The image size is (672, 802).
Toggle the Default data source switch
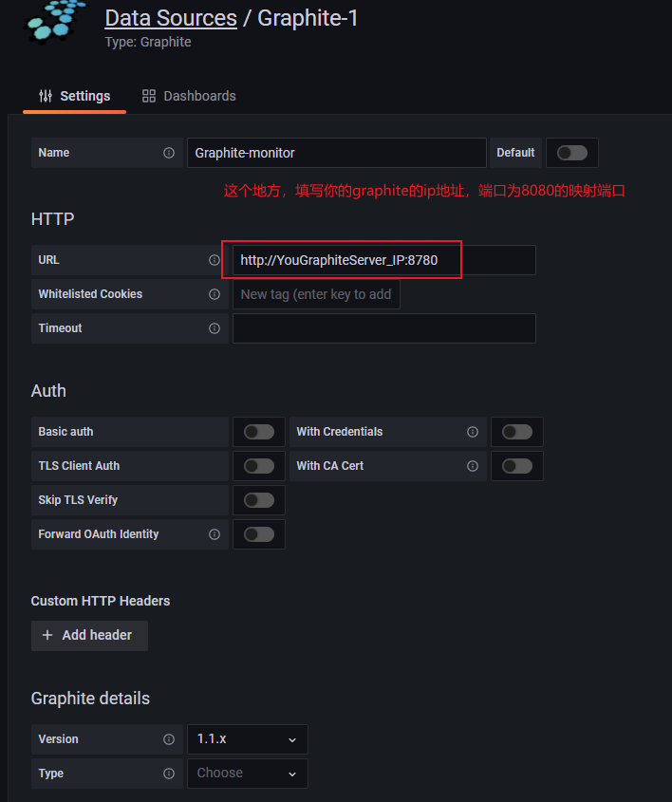tap(571, 153)
